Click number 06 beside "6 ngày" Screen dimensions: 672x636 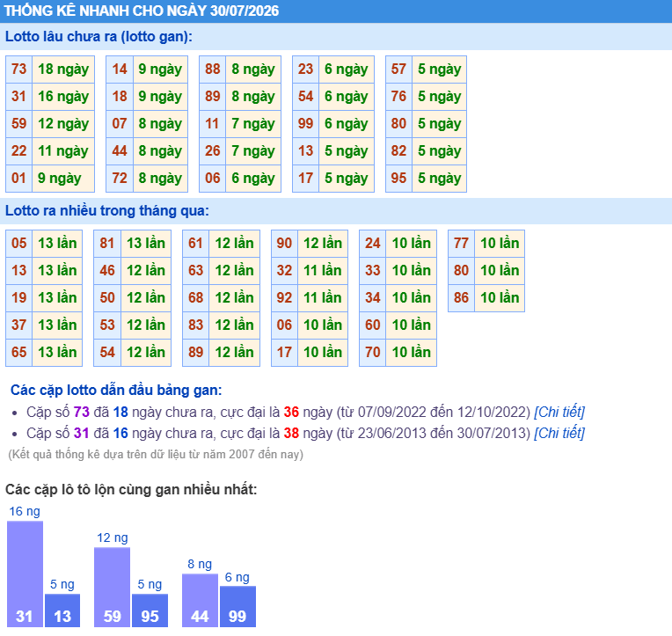[213, 179]
